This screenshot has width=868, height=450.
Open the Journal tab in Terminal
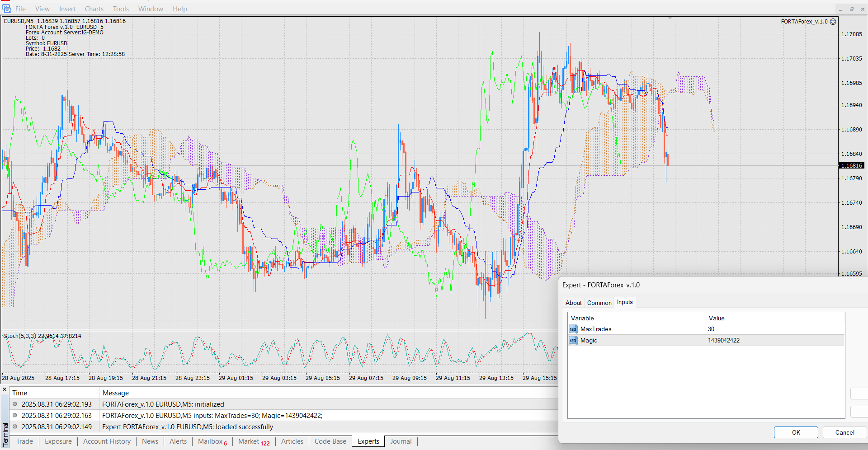point(401,441)
